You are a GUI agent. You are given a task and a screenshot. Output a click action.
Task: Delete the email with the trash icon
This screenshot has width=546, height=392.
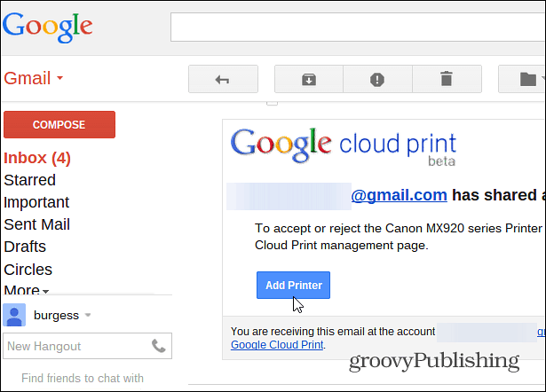[x=447, y=79]
